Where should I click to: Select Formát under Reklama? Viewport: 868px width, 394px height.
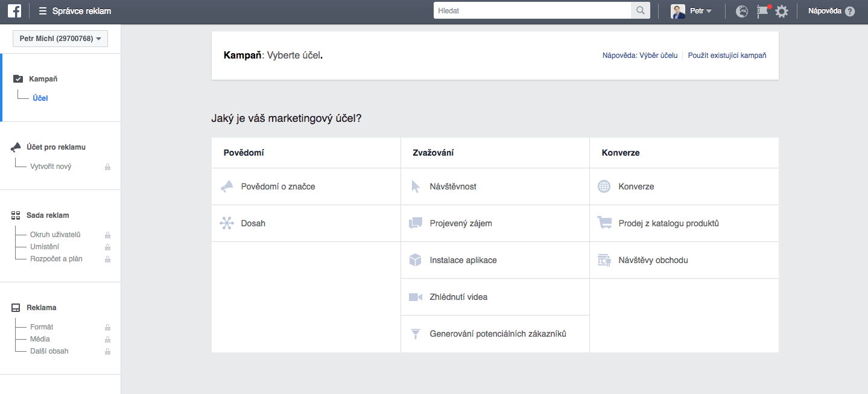tap(42, 327)
